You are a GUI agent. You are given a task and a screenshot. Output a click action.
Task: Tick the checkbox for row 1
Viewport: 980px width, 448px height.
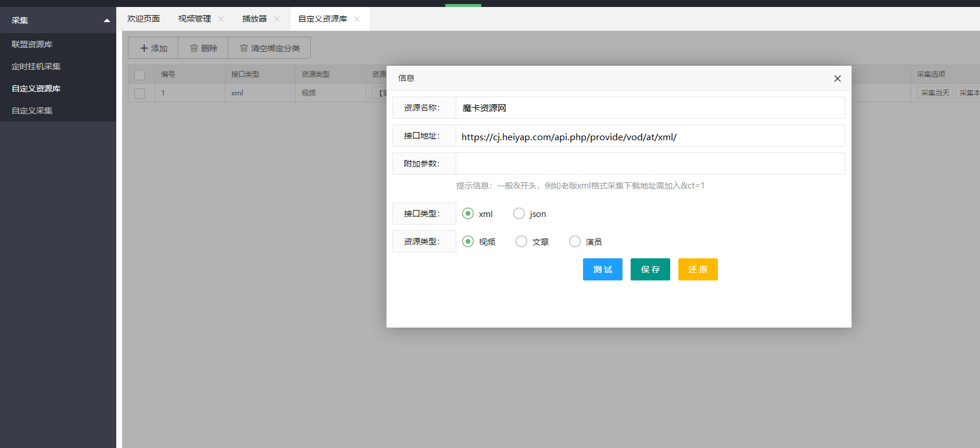click(140, 94)
